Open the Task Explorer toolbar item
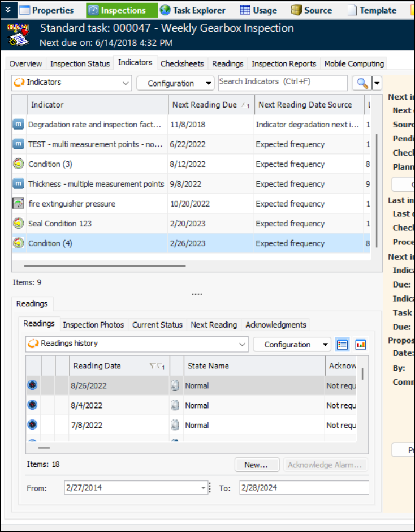415x532 pixels. coord(192,10)
